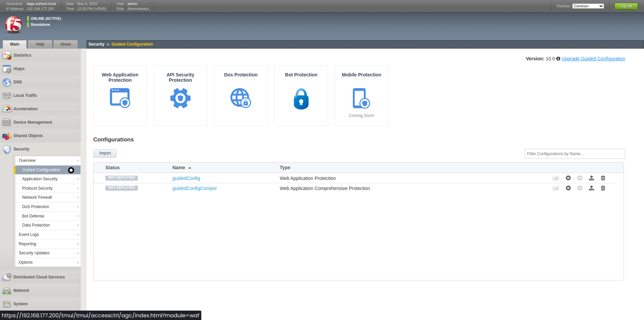644x320 pixels.
Task: Expand the Network Firewall submenu
Action: tap(78, 197)
